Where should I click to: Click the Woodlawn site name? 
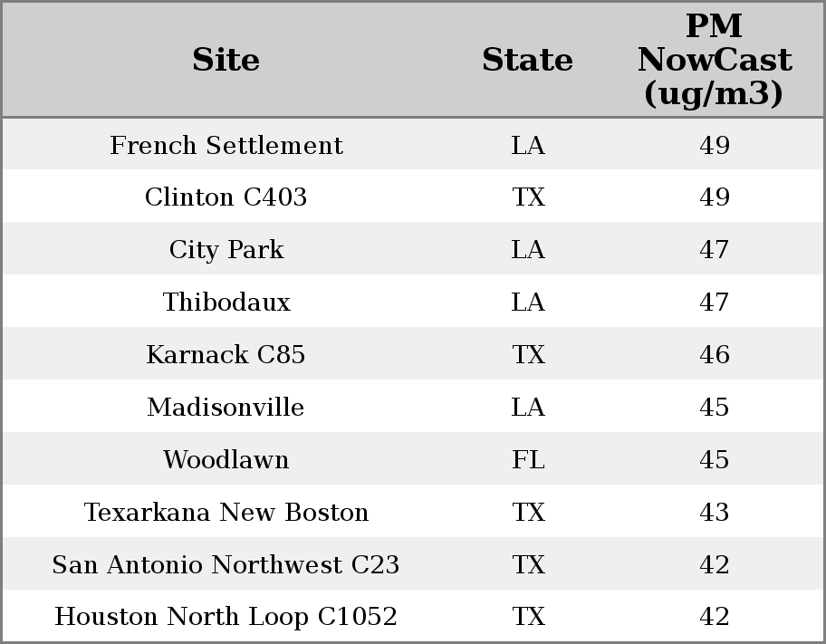226,460
